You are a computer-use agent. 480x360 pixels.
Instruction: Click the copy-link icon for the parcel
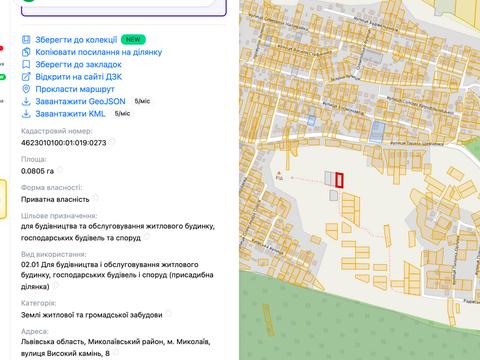point(26,52)
